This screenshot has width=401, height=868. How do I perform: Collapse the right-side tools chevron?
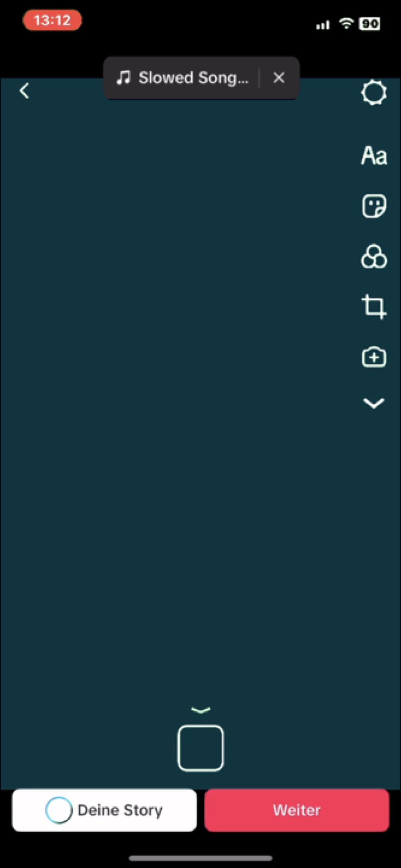point(374,403)
